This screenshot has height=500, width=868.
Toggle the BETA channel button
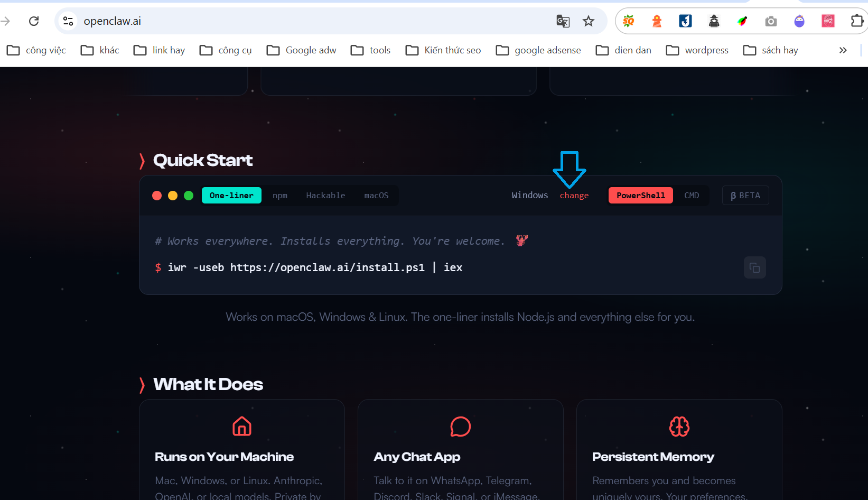(x=745, y=196)
